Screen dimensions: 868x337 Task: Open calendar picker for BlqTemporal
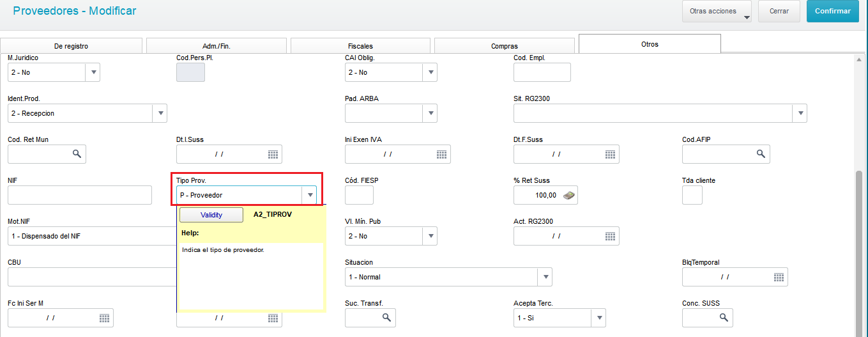(779, 277)
